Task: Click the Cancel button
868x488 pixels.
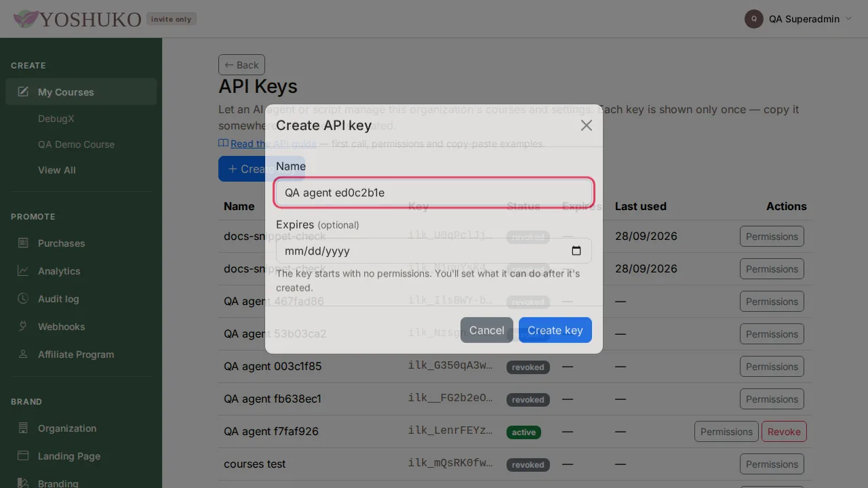Action: click(487, 330)
